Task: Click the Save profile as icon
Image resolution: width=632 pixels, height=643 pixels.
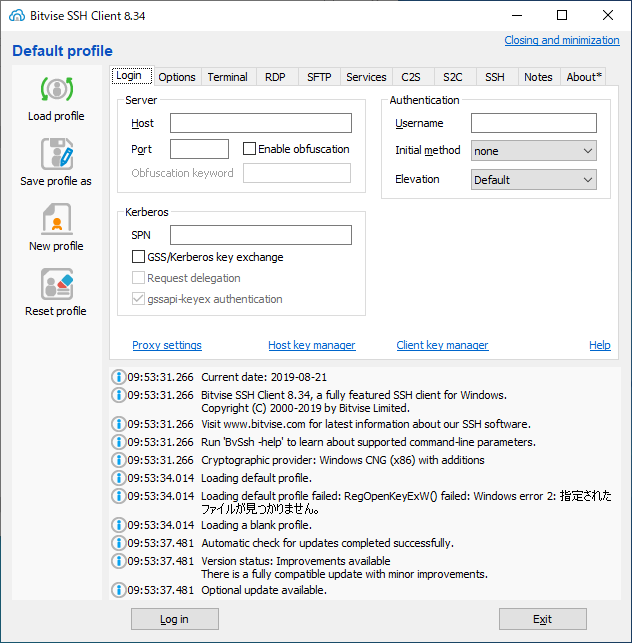Action: pyautogui.click(x=57, y=154)
